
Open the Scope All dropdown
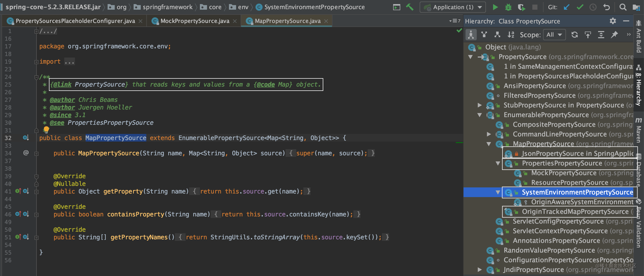click(x=554, y=35)
